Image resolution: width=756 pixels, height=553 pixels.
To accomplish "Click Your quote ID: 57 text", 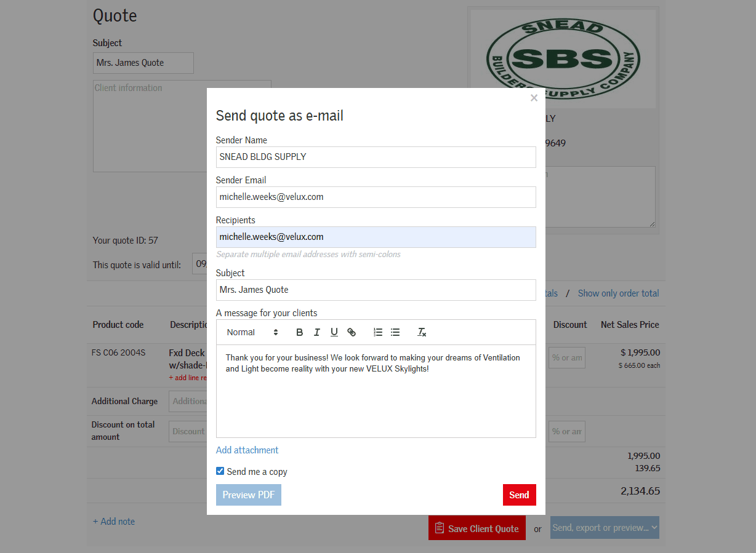I will (x=126, y=241).
